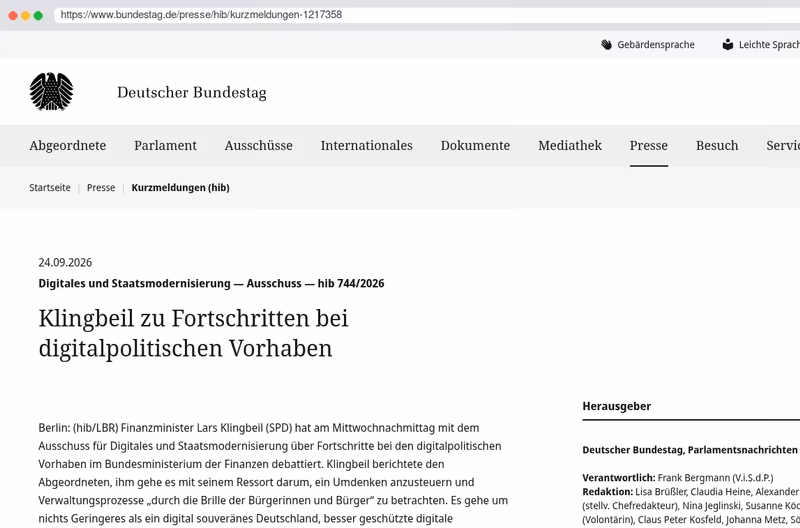This screenshot has height=528, width=800.
Task: Click the Bundestag eagle logo
Action: [51, 92]
